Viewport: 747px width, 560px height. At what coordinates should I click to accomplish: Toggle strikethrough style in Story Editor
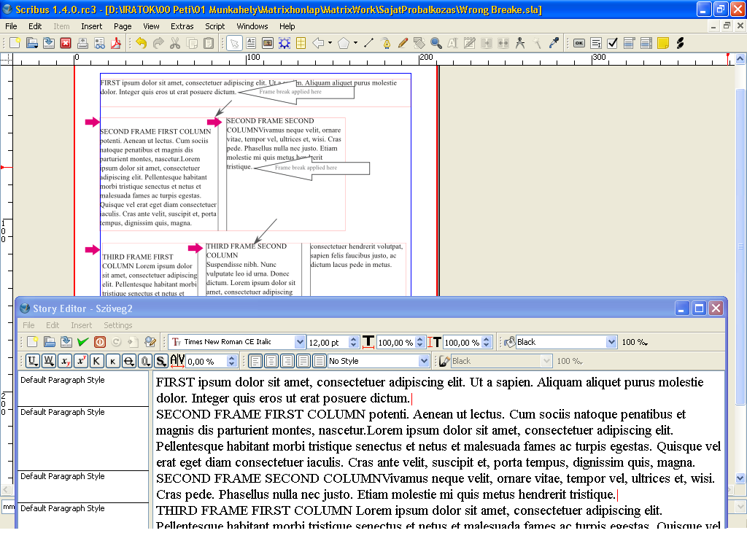(x=129, y=361)
